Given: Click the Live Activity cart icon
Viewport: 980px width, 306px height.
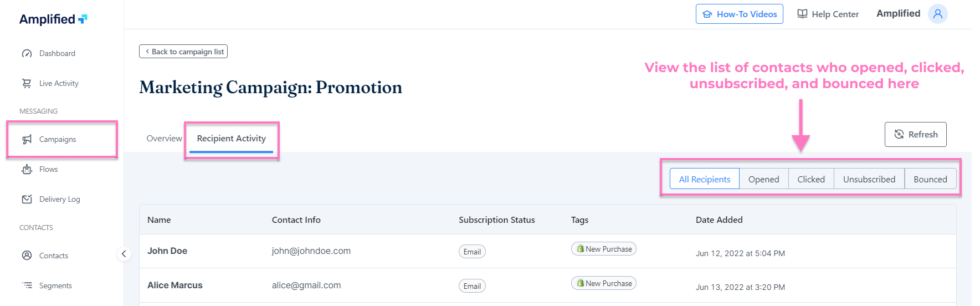Looking at the screenshot, I should [27, 83].
